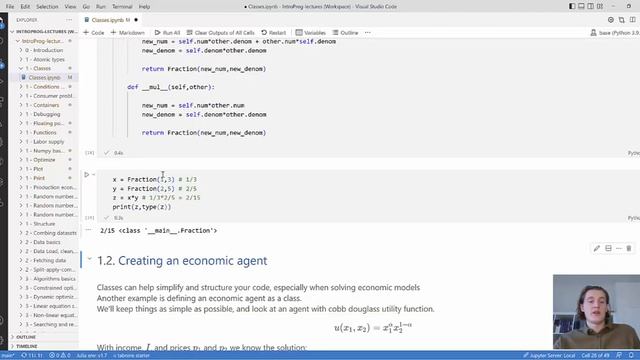Open run options arrow beside cell run button
Image resolution: width=640 pixels, height=360 pixels.
click(x=93, y=175)
